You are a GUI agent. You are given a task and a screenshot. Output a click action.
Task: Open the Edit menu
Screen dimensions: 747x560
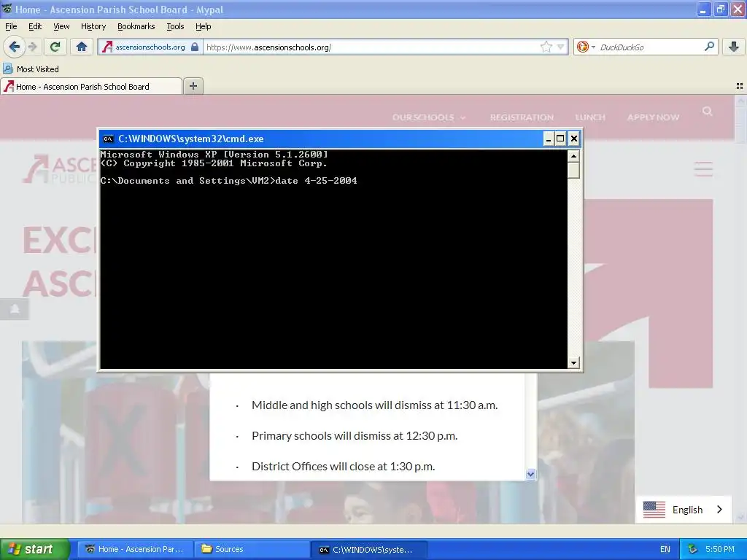coord(35,26)
